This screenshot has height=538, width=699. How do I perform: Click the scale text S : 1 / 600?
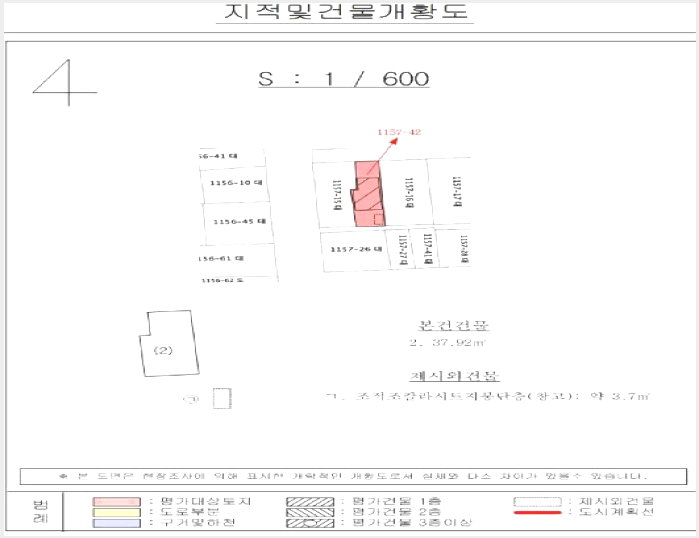coord(344,79)
